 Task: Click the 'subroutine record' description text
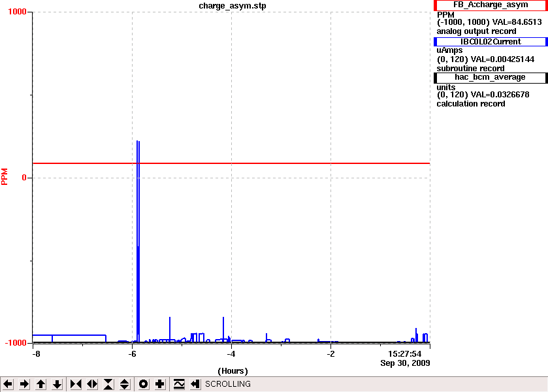(x=470, y=69)
